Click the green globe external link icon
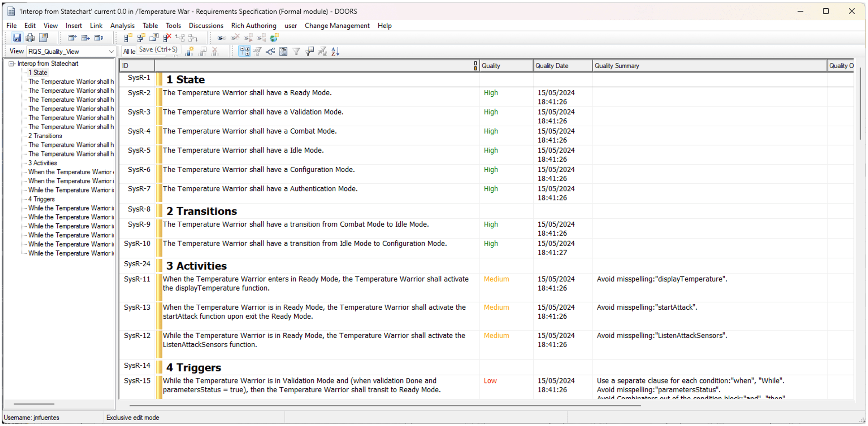This screenshot has width=868, height=426. tap(275, 38)
